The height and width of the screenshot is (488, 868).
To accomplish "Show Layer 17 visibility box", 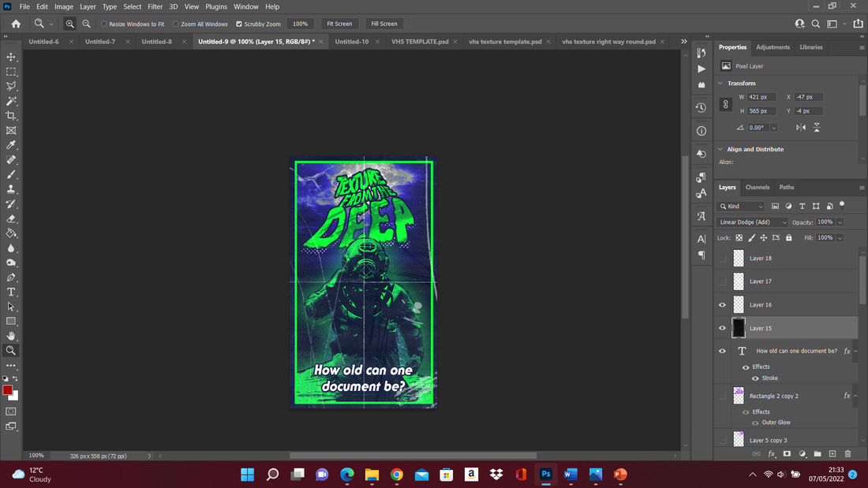I will pos(722,281).
